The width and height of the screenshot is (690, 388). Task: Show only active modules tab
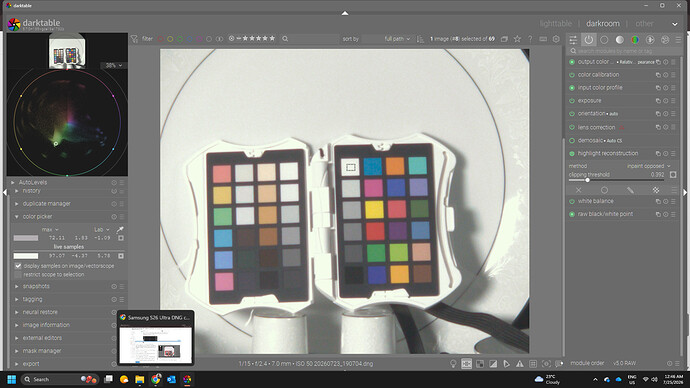click(589, 40)
